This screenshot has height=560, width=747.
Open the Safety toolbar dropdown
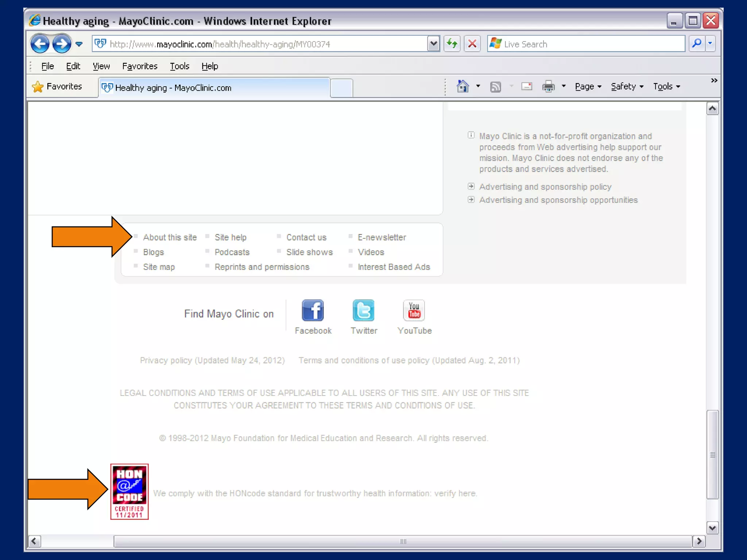click(x=627, y=86)
